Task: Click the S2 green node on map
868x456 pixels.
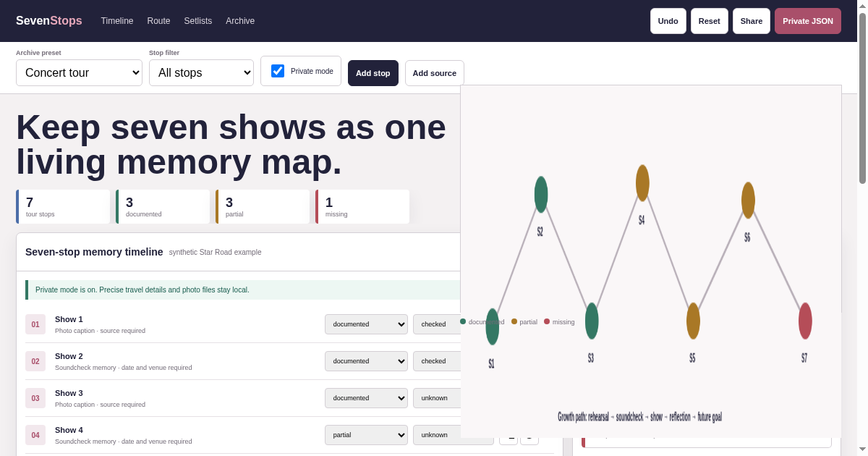Action: pos(541,195)
